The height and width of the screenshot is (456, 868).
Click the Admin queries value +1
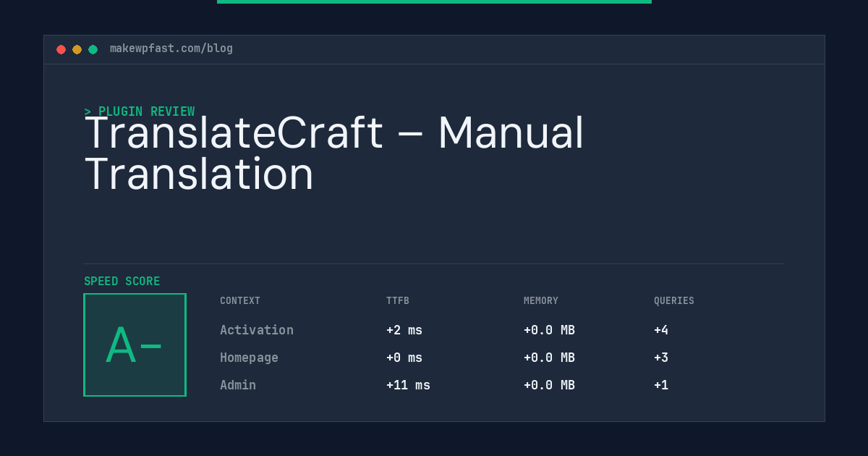click(x=661, y=385)
